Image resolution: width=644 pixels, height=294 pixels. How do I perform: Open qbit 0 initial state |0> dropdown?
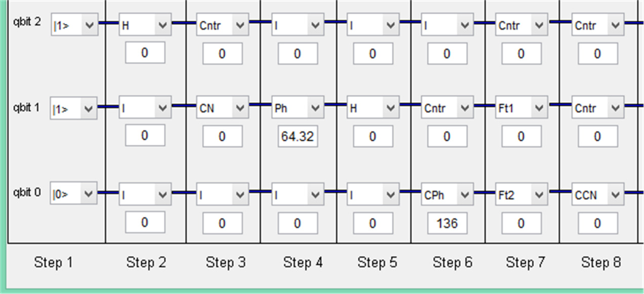point(73,194)
